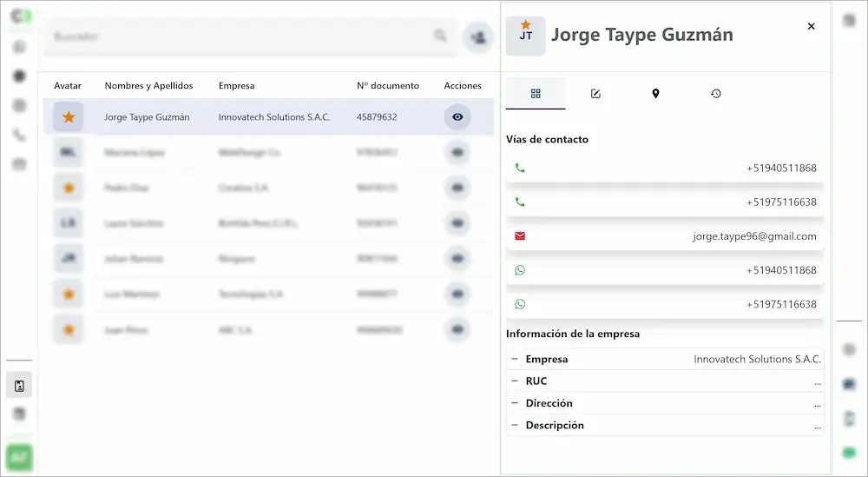The image size is (868, 477).
Task: Click the phone icon for +51940511868
Action: click(520, 168)
